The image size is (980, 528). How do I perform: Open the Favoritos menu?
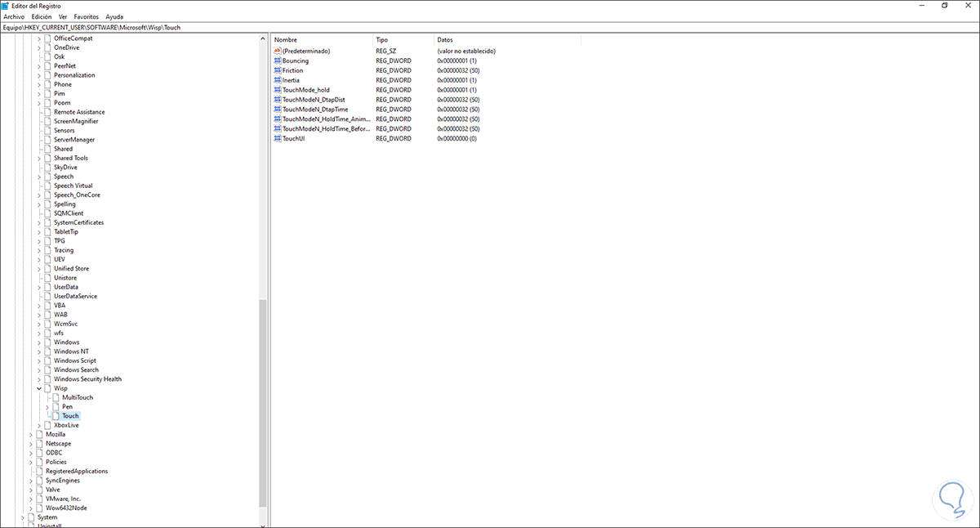point(86,16)
